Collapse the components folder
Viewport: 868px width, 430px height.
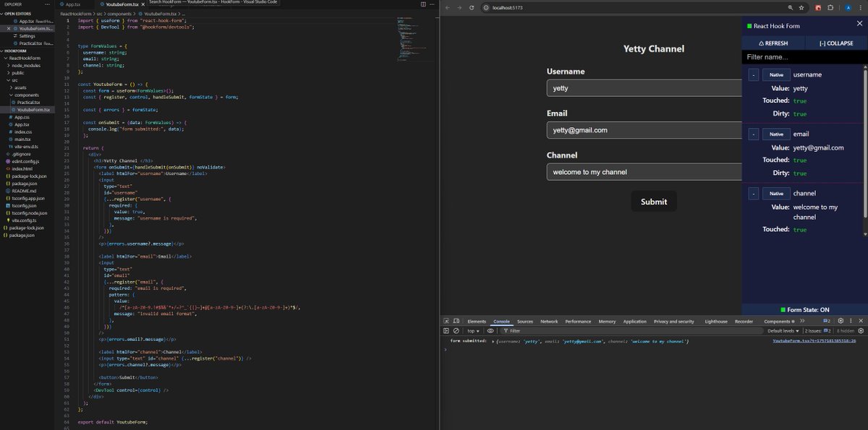[26, 95]
